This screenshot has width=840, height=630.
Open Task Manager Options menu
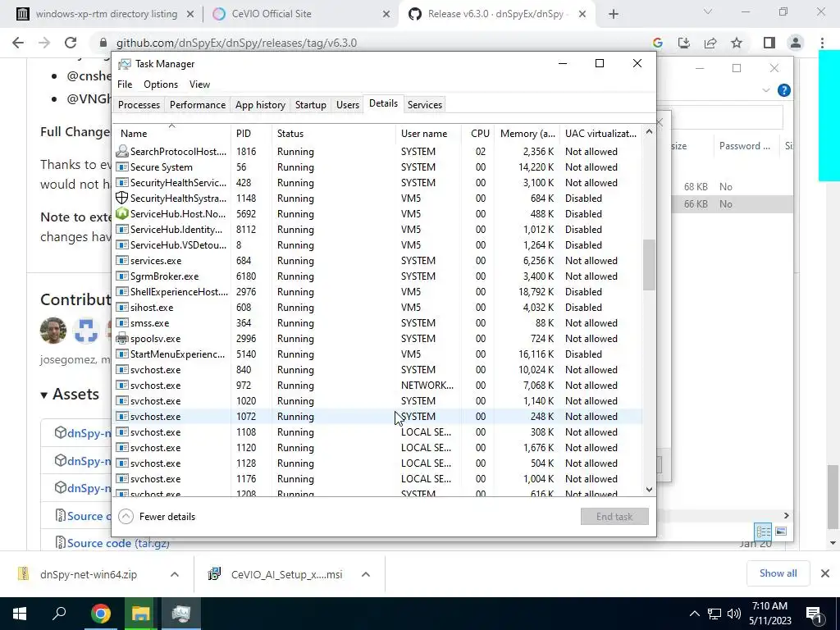pyautogui.click(x=161, y=84)
